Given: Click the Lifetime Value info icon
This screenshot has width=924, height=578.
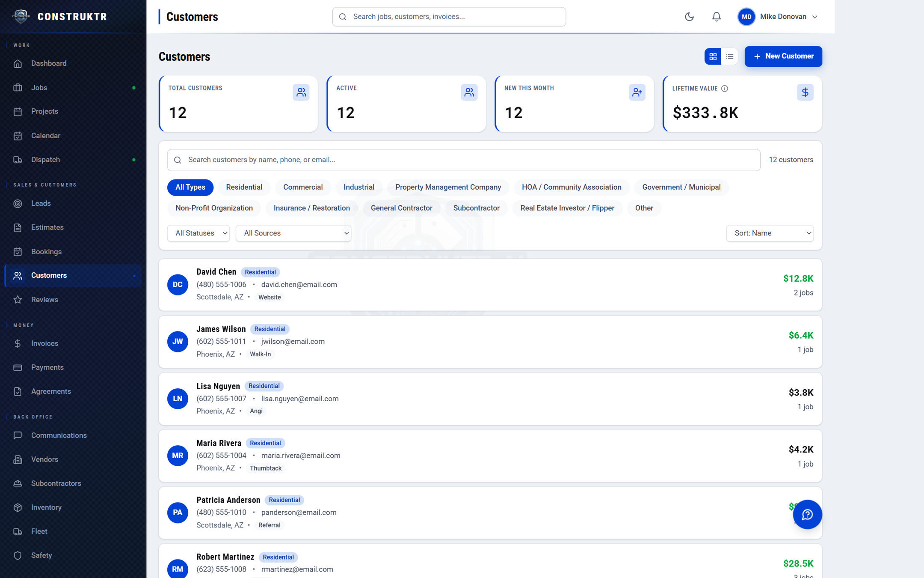Looking at the screenshot, I should pyautogui.click(x=725, y=89).
